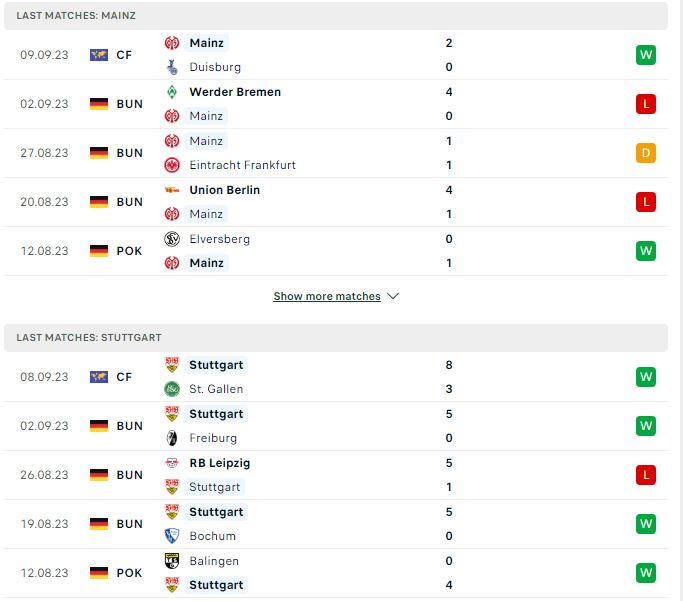Click the world flag icon for 09.09.23 match
683x601 pixels.
pos(99,55)
